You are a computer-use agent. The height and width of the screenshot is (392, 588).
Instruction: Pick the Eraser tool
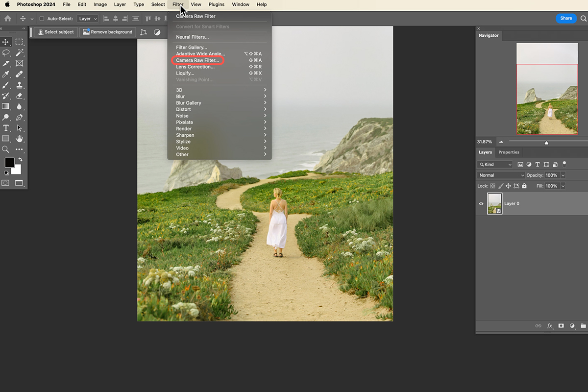click(19, 96)
